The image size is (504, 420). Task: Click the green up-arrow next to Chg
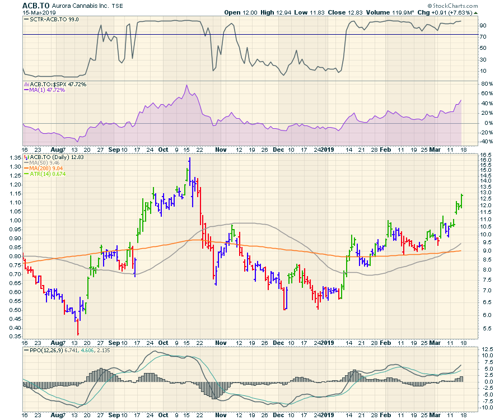tap(475, 12)
